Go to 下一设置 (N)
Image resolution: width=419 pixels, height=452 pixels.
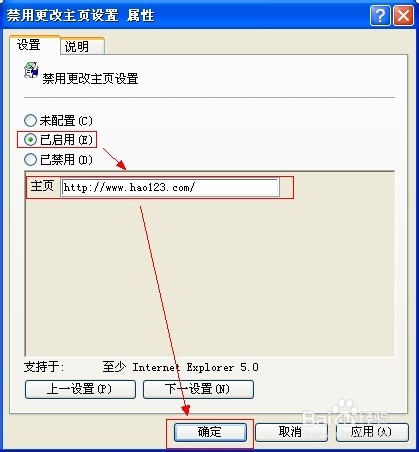[x=198, y=389]
